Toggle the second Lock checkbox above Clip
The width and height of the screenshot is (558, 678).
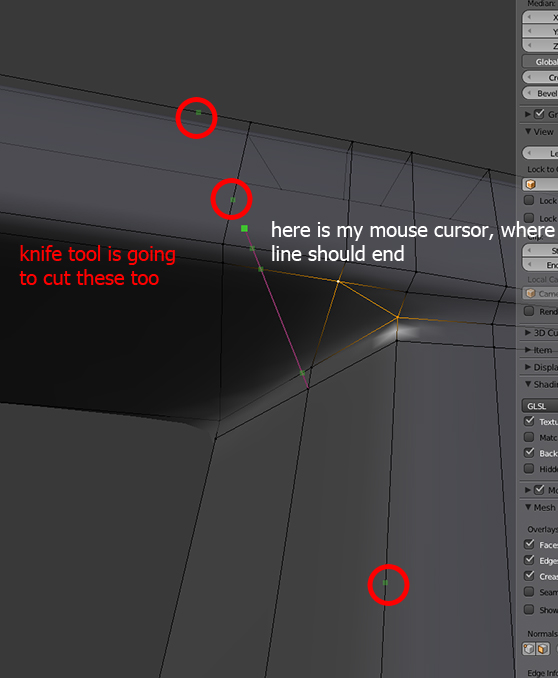pyautogui.click(x=529, y=217)
